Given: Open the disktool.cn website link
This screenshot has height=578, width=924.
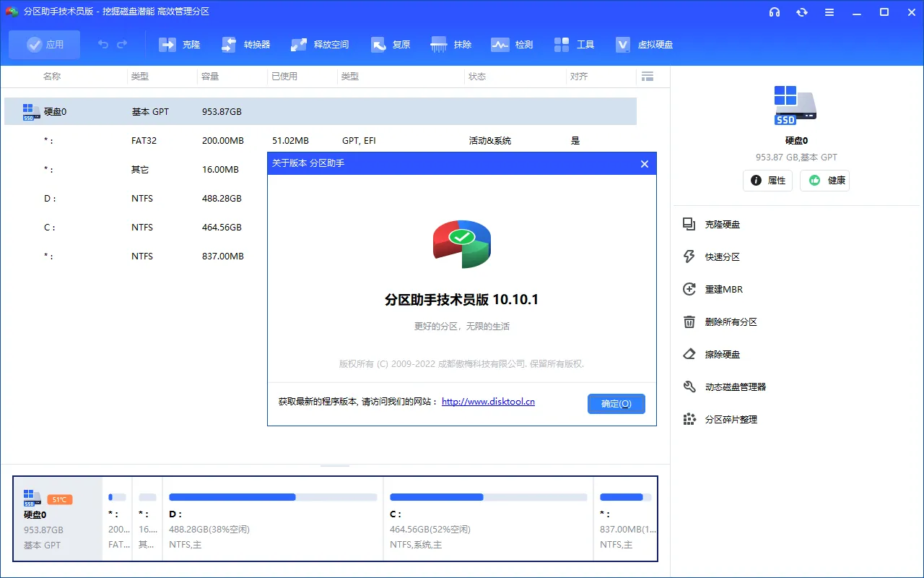Looking at the screenshot, I should click(488, 402).
